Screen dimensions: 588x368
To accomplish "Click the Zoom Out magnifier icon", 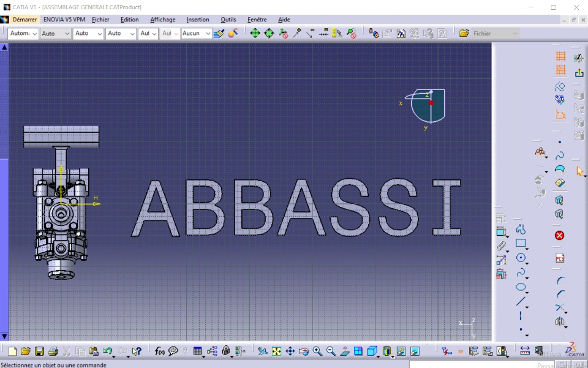I will [x=331, y=351].
